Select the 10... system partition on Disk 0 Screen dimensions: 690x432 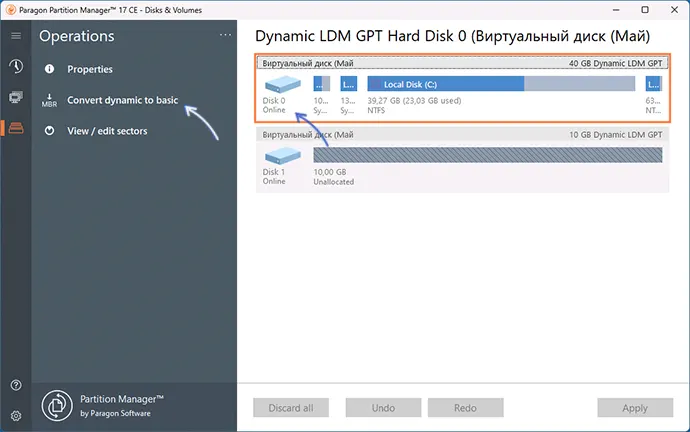[322, 84]
